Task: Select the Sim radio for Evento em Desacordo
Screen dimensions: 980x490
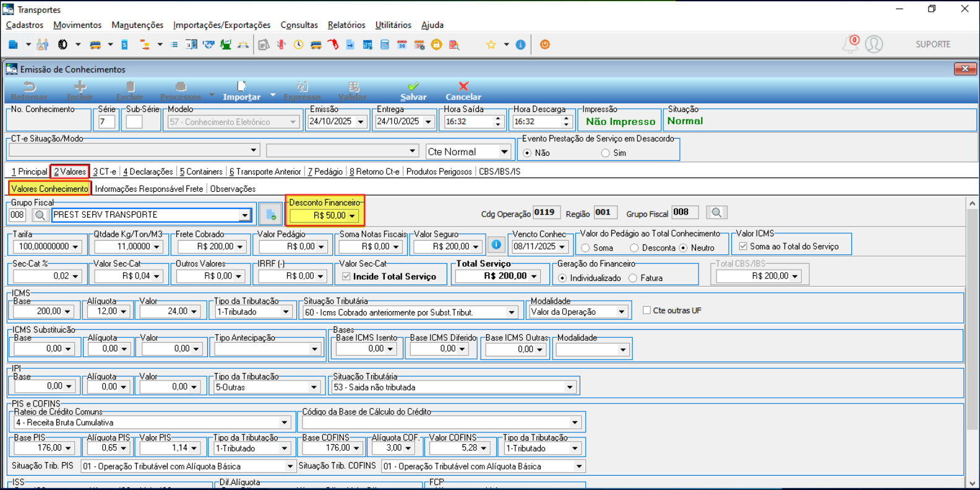Action: [x=606, y=153]
